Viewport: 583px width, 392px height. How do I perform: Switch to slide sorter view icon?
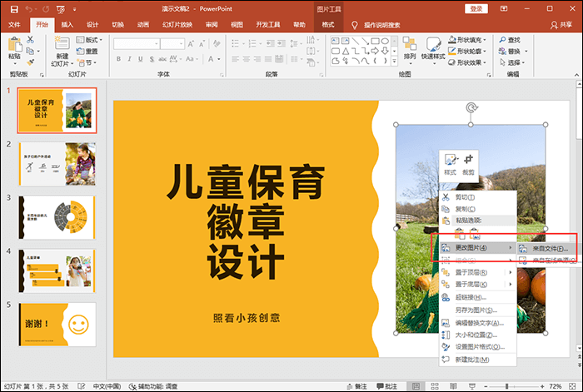pyautogui.click(x=435, y=386)
